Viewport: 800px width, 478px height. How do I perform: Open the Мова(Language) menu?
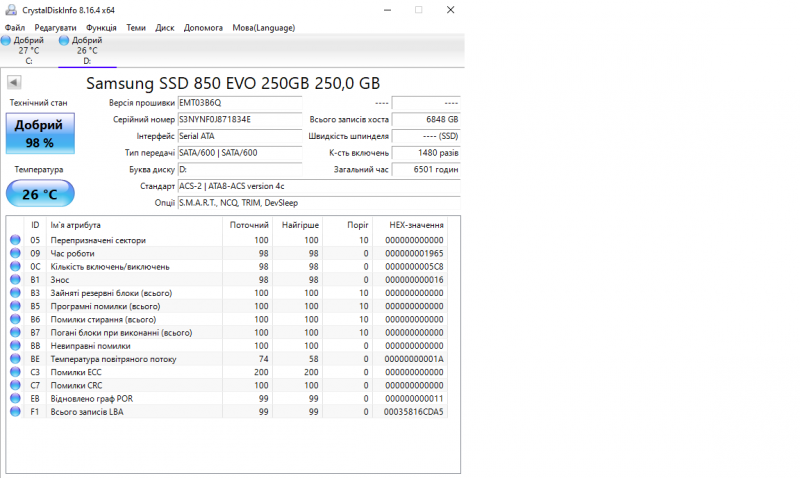266,28
